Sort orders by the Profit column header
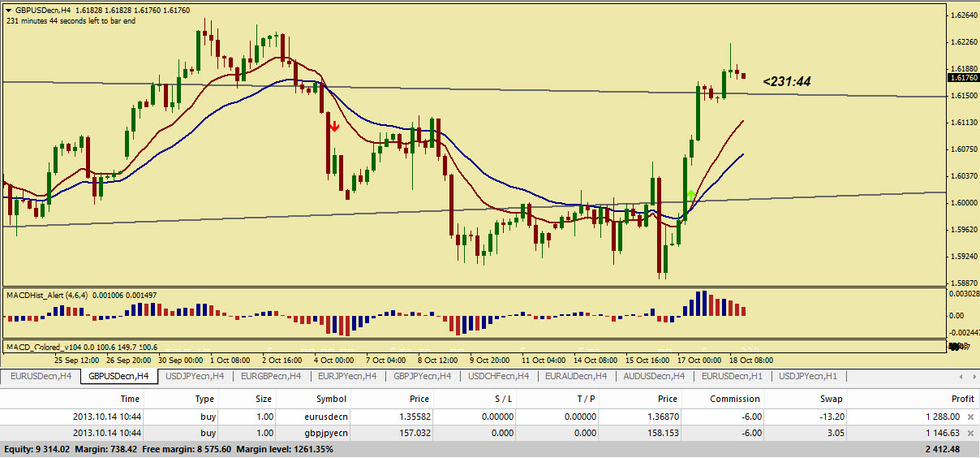The width and height of the screenshot is (980, 458). (x=962, y=399)
